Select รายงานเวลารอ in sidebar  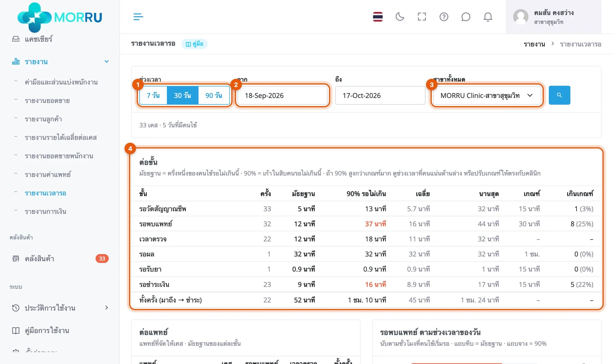click(45, 193)
